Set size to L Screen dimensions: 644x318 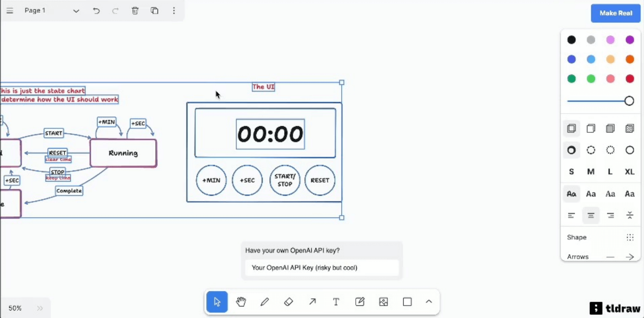coord(610,172)
